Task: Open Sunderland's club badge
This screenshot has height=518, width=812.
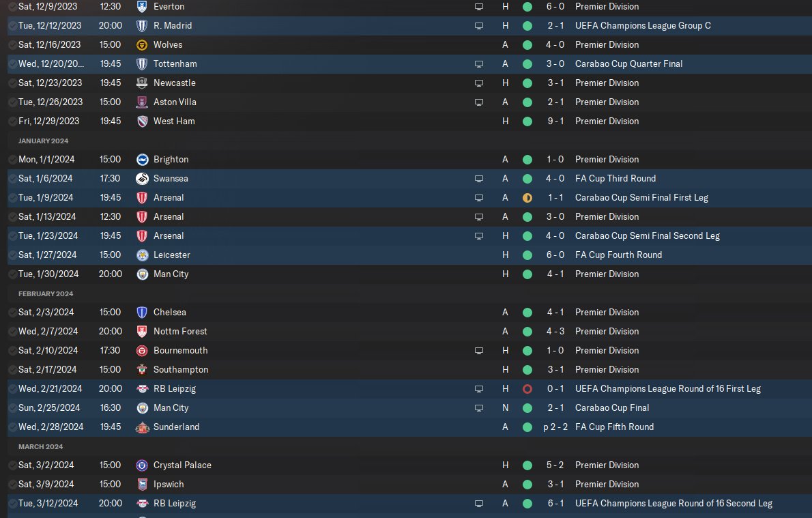Action: pos(142,427)
